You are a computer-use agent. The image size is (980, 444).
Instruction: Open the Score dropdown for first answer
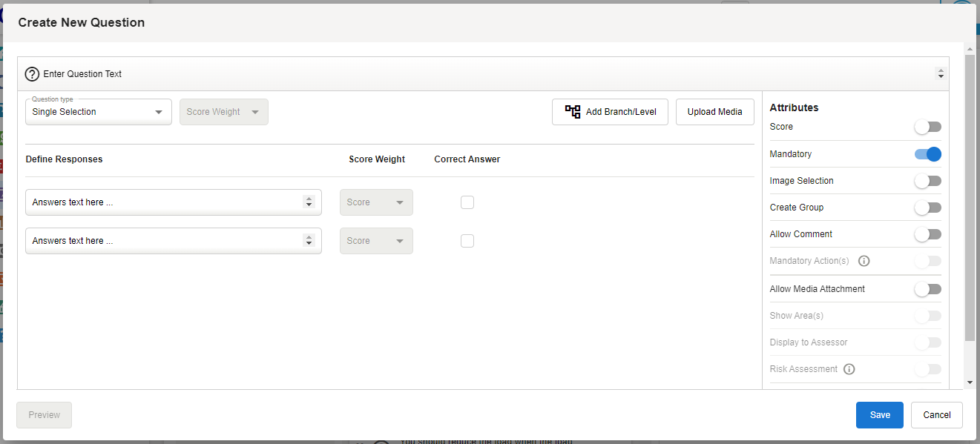click(376, 202)
